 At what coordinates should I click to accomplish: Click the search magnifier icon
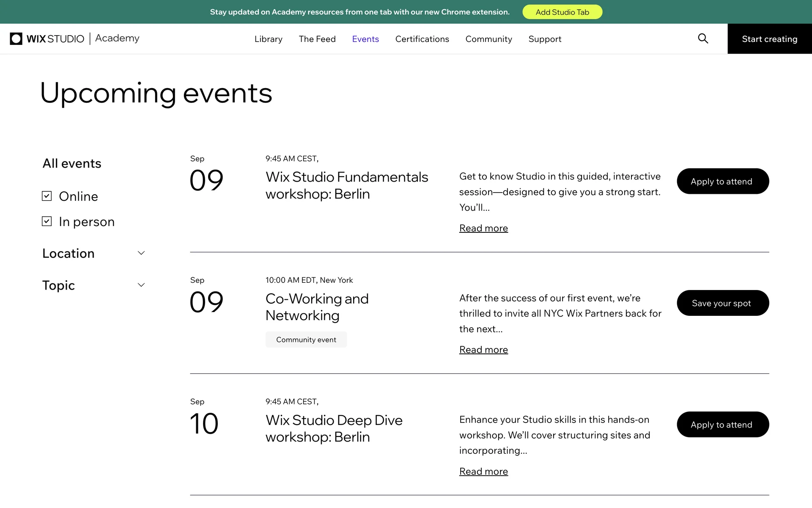[x=703, y=39]
